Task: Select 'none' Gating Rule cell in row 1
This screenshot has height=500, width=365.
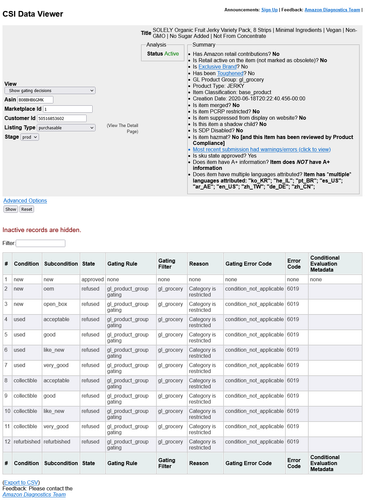Action: 131,279
